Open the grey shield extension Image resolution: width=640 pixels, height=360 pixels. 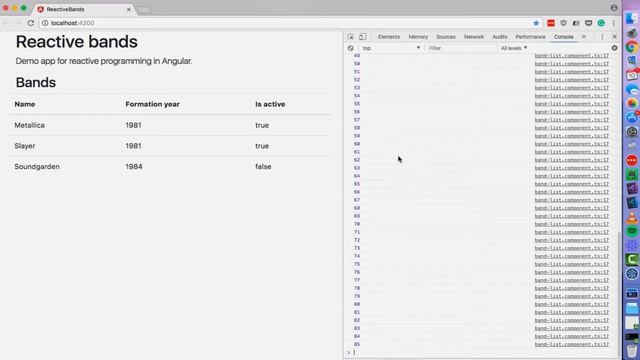(x=564, y=23)
